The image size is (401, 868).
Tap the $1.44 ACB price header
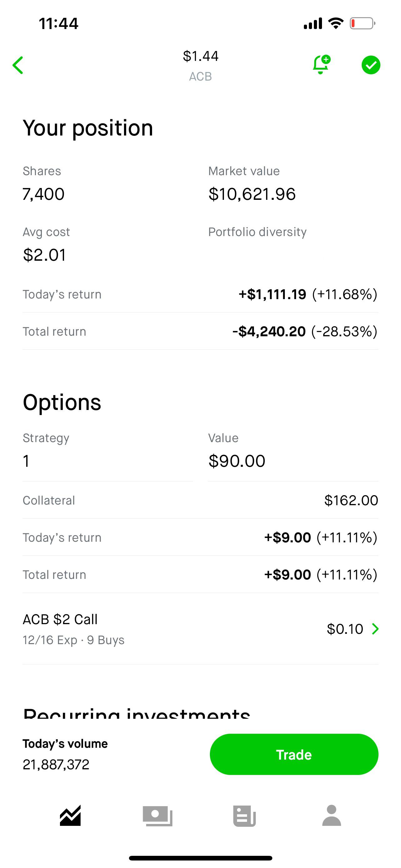coord(200,65)
